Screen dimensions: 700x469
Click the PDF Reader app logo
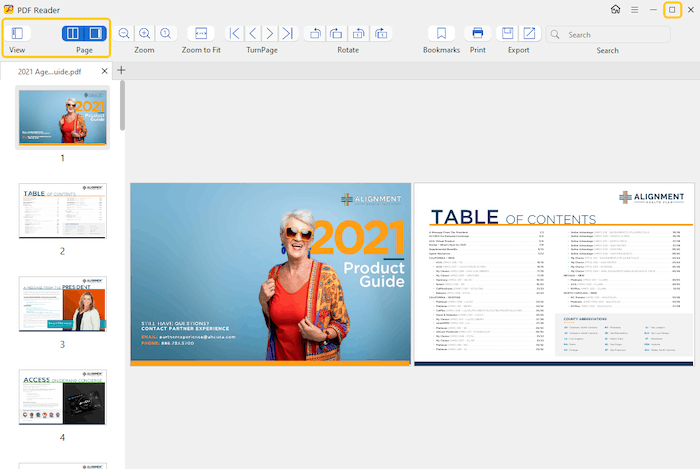pos(8,9)
